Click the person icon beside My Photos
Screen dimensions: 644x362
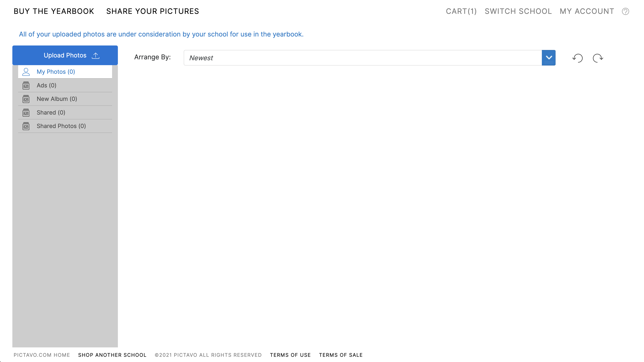tap(26, 72)
